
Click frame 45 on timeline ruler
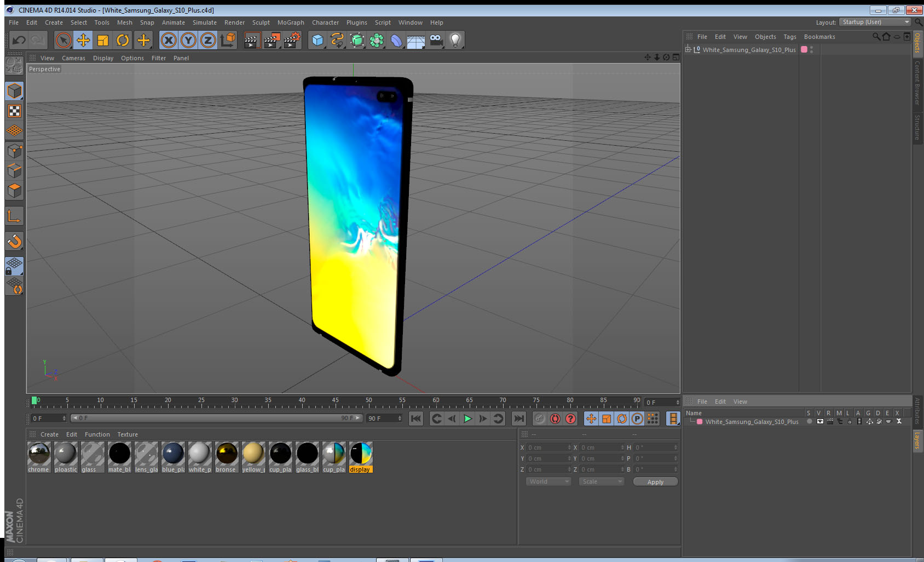click(x=335, y=401)
